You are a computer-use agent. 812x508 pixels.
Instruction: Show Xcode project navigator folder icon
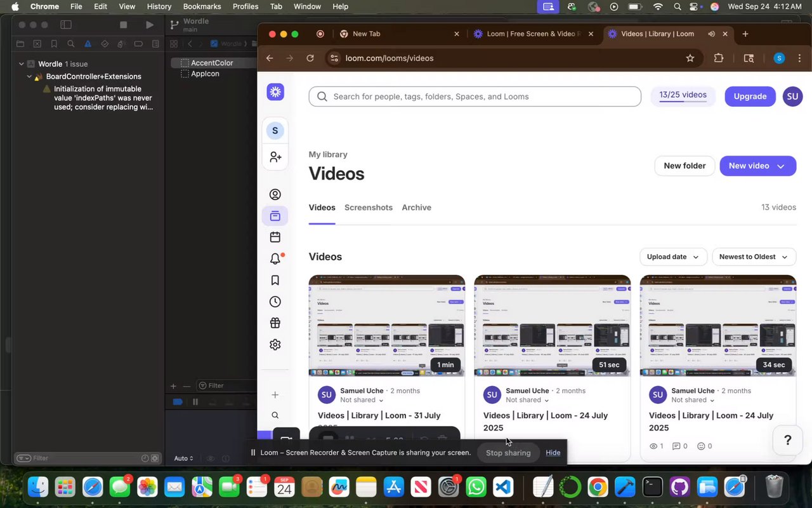(20, 44)
